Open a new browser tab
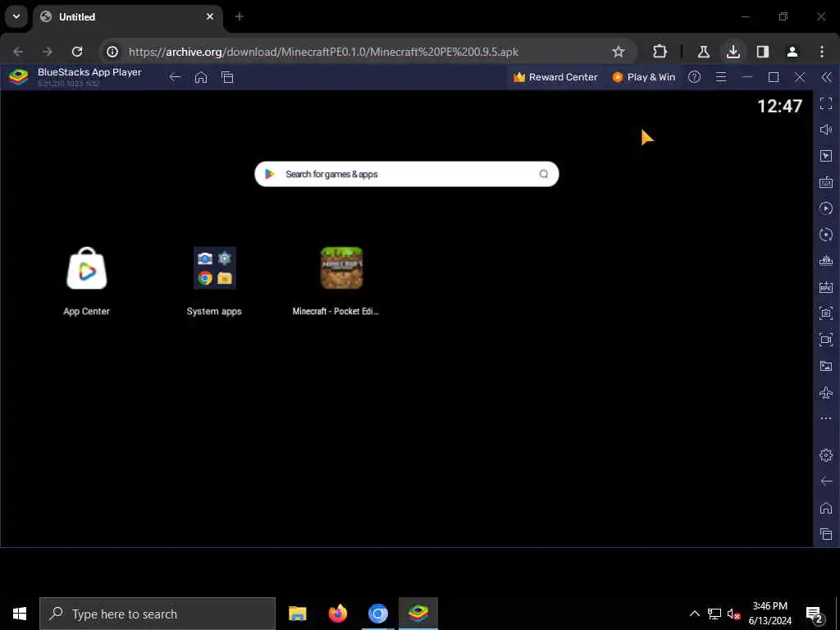This screenshot has height=630, width=840. [x=240, y=16]
